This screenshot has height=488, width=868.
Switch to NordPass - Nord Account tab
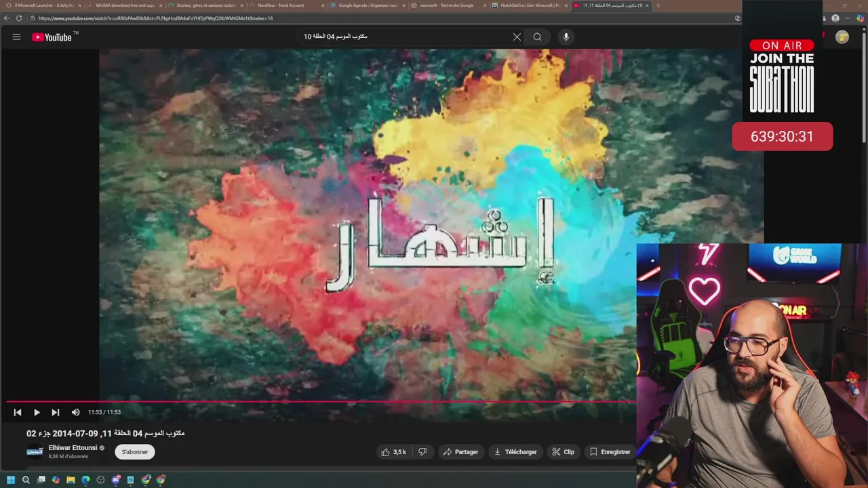285,5
